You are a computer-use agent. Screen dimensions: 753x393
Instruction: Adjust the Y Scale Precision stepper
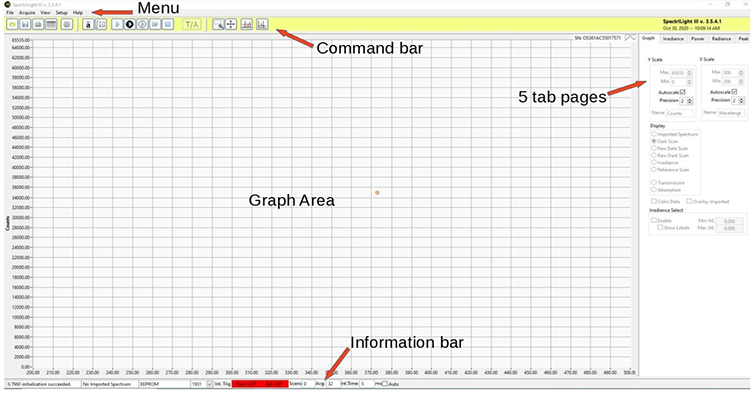tap(690, 101)
